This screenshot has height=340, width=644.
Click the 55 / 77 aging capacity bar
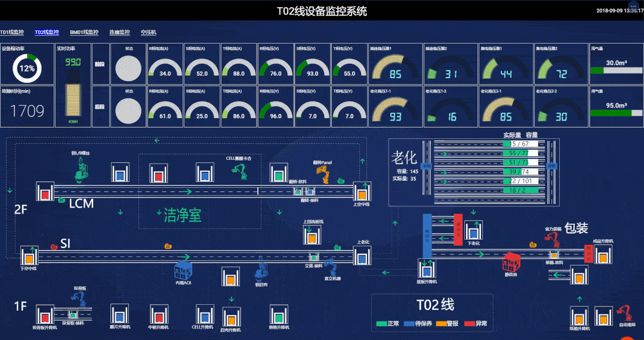click(516, 153)
